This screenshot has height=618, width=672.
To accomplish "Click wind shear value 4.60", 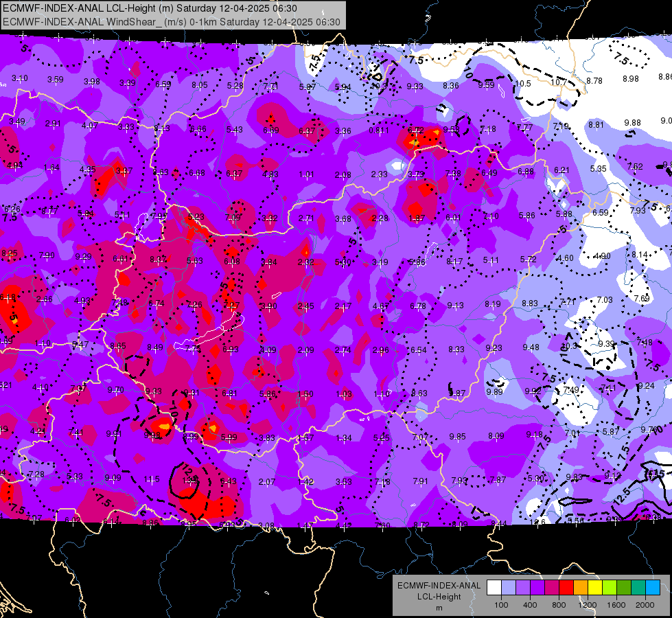I will click(566, 257).
